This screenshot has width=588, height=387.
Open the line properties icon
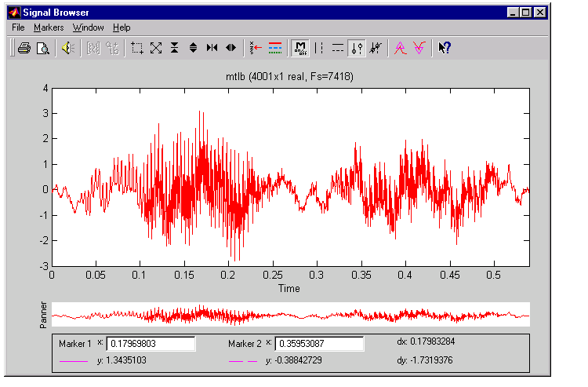tap(274, 48)
